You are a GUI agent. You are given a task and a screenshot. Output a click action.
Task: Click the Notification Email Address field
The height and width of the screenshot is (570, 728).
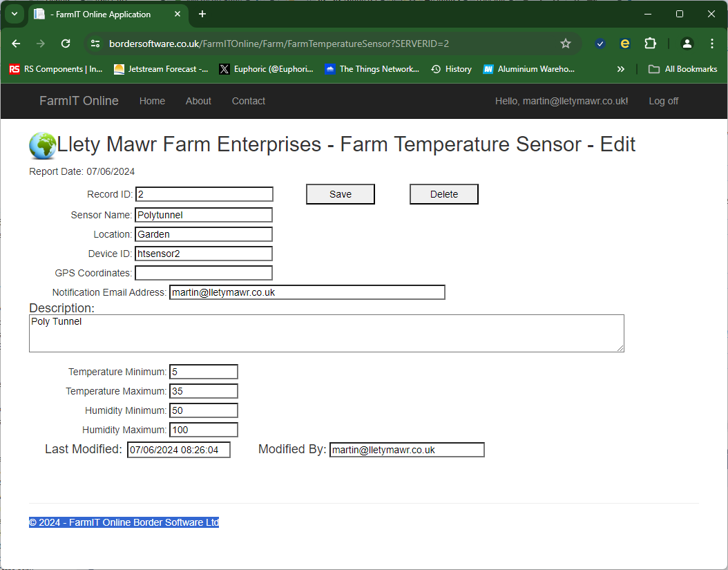point(307,292)
